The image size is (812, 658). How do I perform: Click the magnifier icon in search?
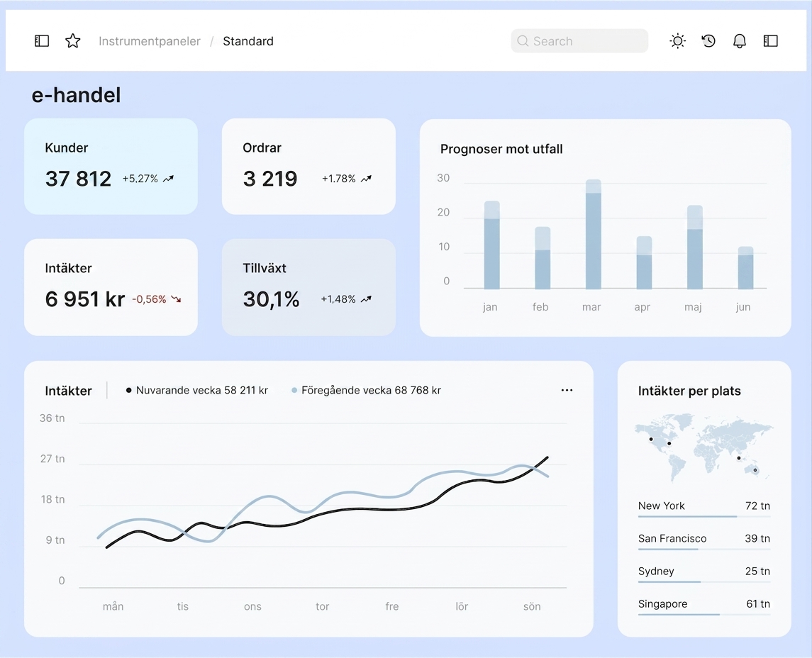pos(523,41)
